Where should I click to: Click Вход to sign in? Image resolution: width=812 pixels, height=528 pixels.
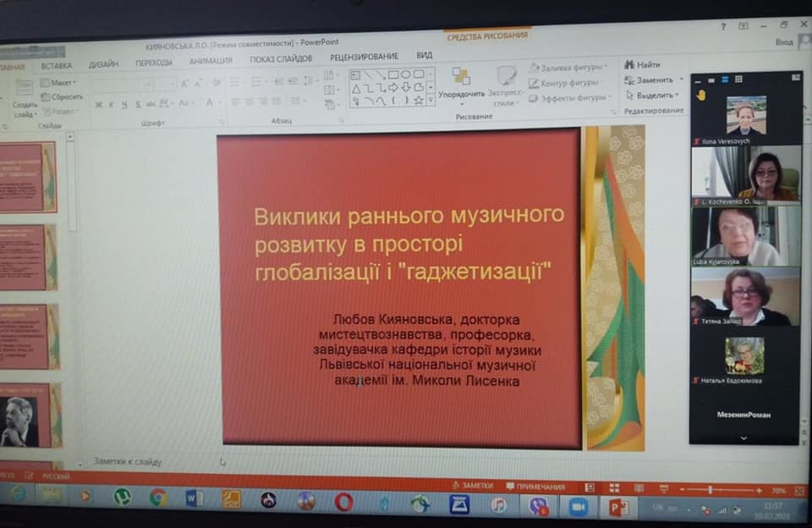pyautogui.click(x=784, y=42)
